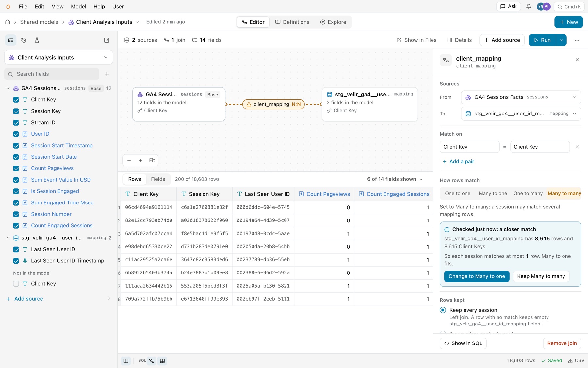The width and height of the screenshot is (588, 368).
Task: Uncheck the Stream ID field
Action: 16,123
